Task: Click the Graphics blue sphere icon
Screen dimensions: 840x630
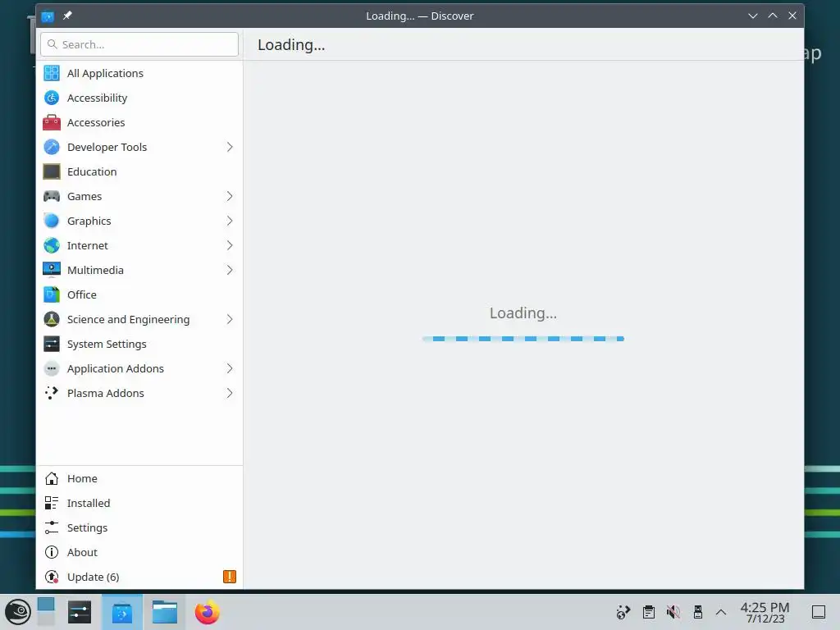Action: (x=52, y=221)
